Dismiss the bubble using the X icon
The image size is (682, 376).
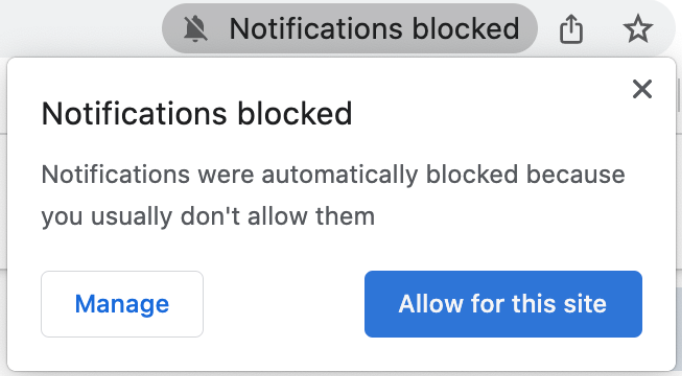[642, 89]
